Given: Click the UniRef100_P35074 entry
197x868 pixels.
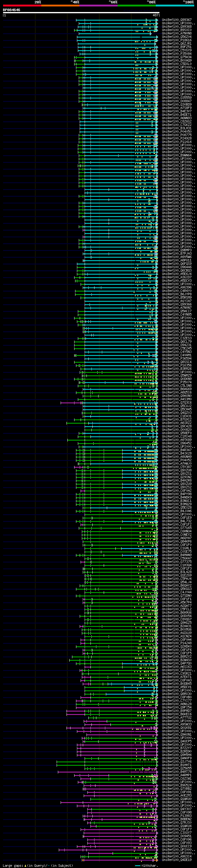Looking at the screenshot, I should point(177,382).
